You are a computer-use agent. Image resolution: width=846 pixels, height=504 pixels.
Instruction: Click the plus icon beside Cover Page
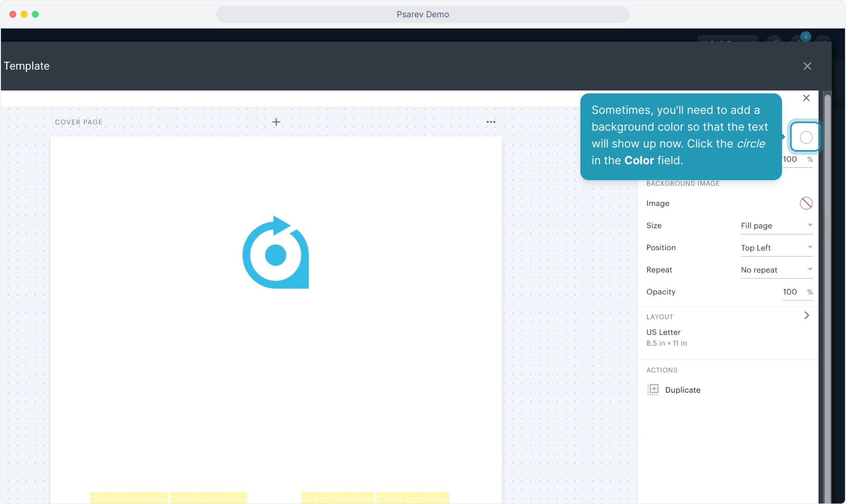(276, 122)
